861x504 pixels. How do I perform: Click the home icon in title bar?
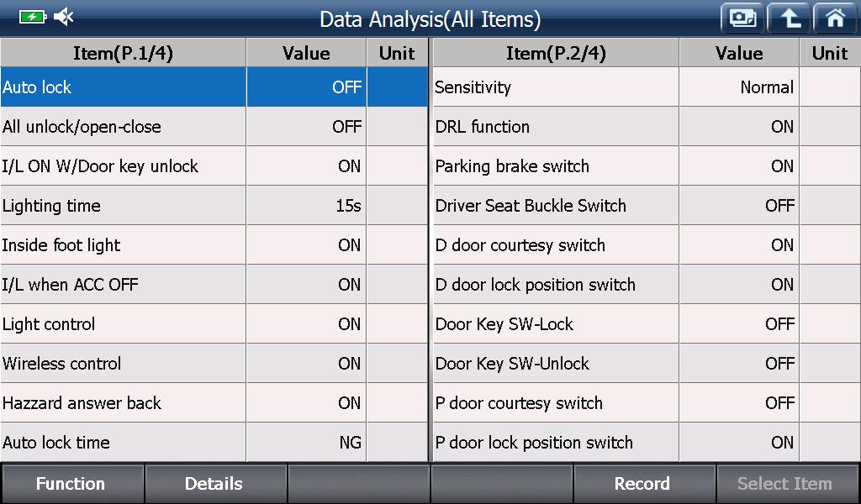point(835,18)
